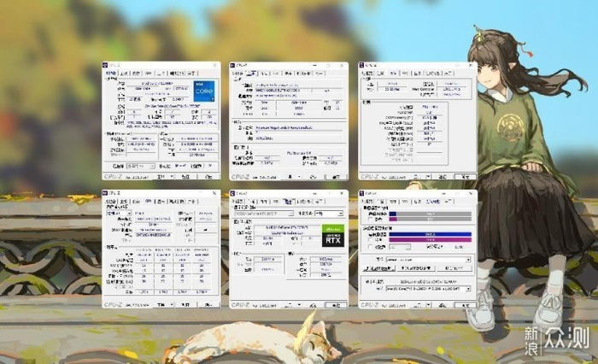The width and height of the screenshot is (598, 364).
Task: Click the Tools button in the CPU window
Action: (161, 177)
